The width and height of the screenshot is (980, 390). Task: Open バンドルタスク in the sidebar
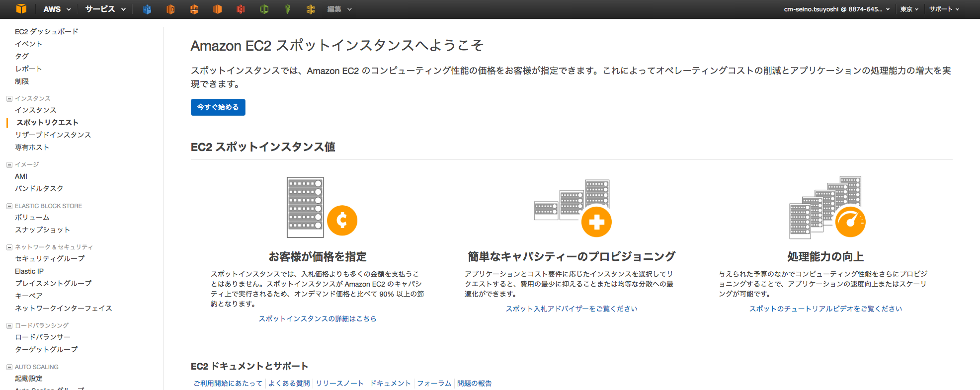pyautogui.click(x=39, y=188)
